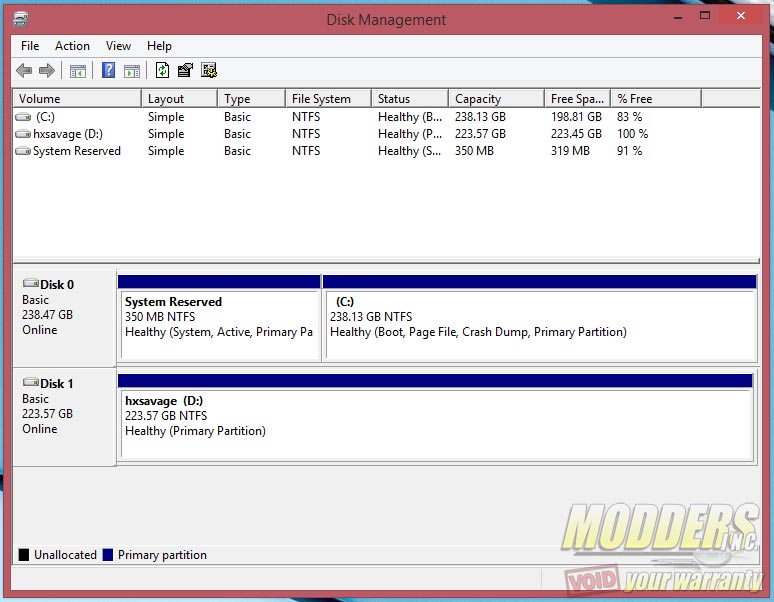Open the File menu
This screenshot has width=774, height=602.
pyautogui.click(x=30, y=46)
